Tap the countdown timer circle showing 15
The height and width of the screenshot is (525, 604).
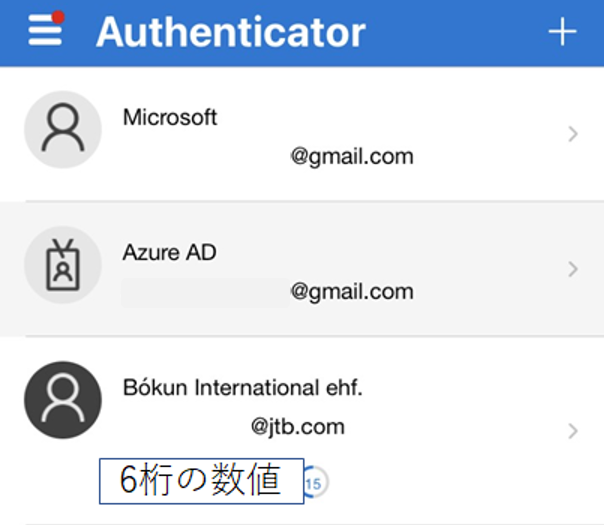coord(314,483)
